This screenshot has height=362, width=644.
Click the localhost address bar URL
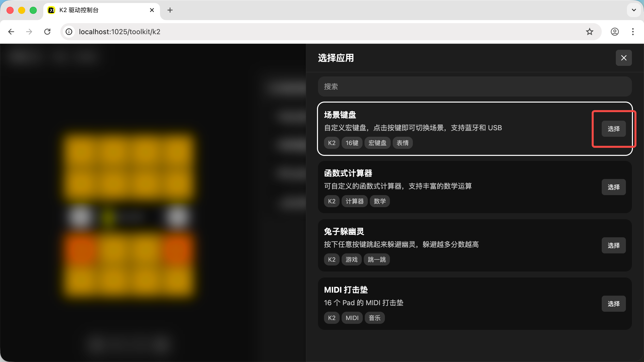(120, 32)
